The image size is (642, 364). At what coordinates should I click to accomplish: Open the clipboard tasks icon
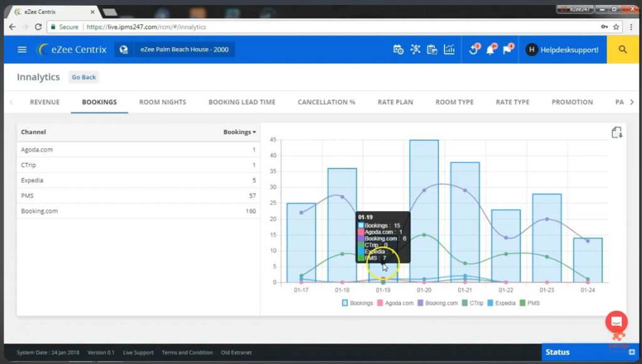tap(433, 49)
